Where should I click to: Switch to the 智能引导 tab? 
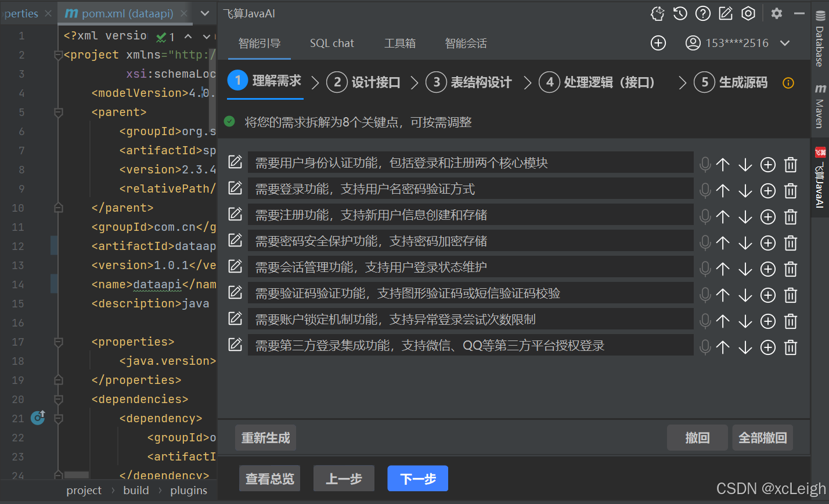[259, 43]
